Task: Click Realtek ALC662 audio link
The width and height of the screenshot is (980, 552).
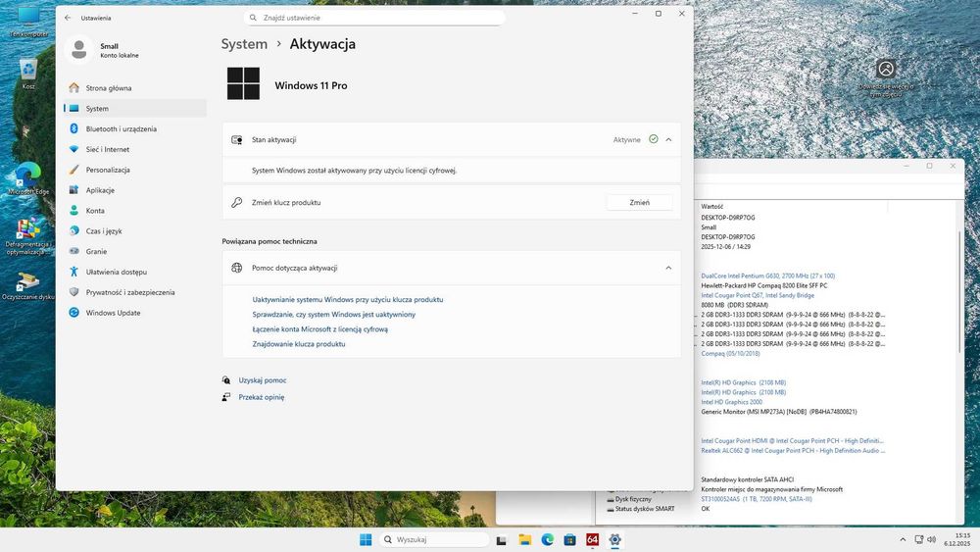Action: pyautogui.click(x=793, y=450)
